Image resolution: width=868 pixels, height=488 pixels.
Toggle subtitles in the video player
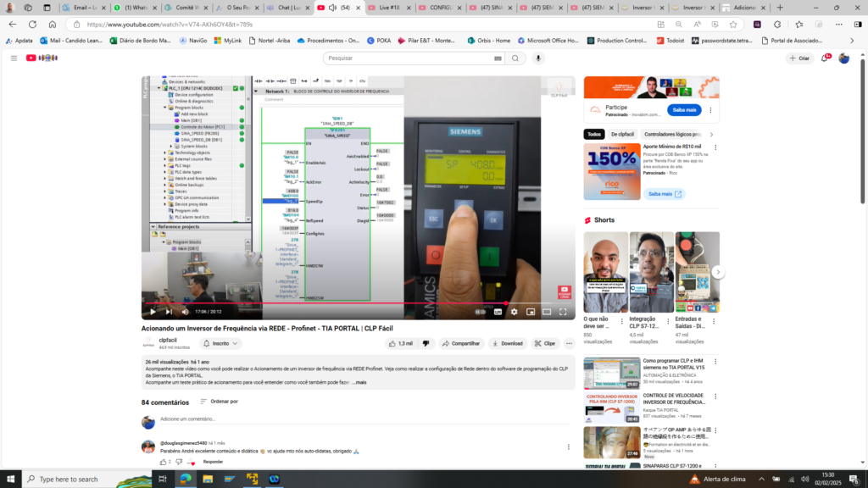498,312
